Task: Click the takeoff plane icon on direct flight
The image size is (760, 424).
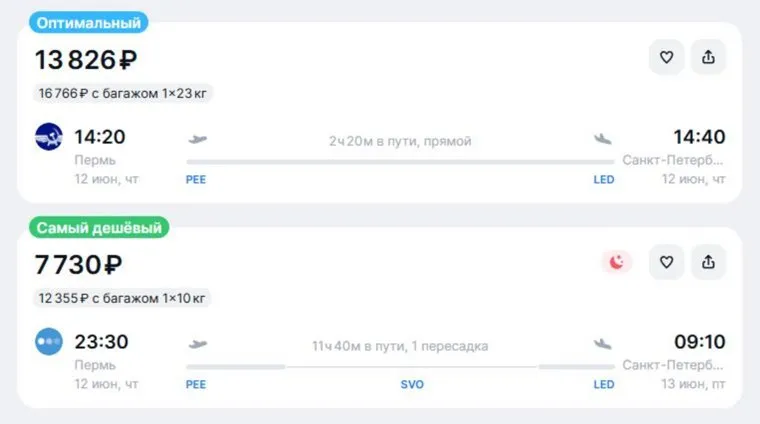Action: 198,139
